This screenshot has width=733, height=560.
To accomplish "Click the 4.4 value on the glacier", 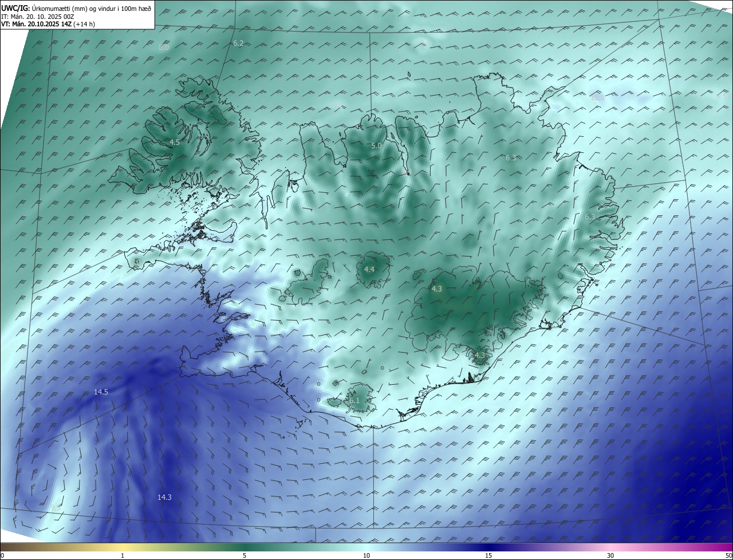I will 369,269.
